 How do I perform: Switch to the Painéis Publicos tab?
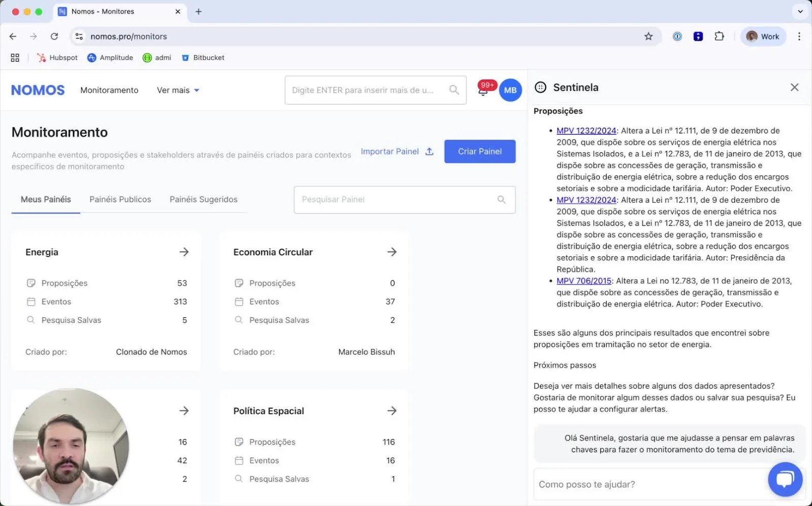coord(120,199)
